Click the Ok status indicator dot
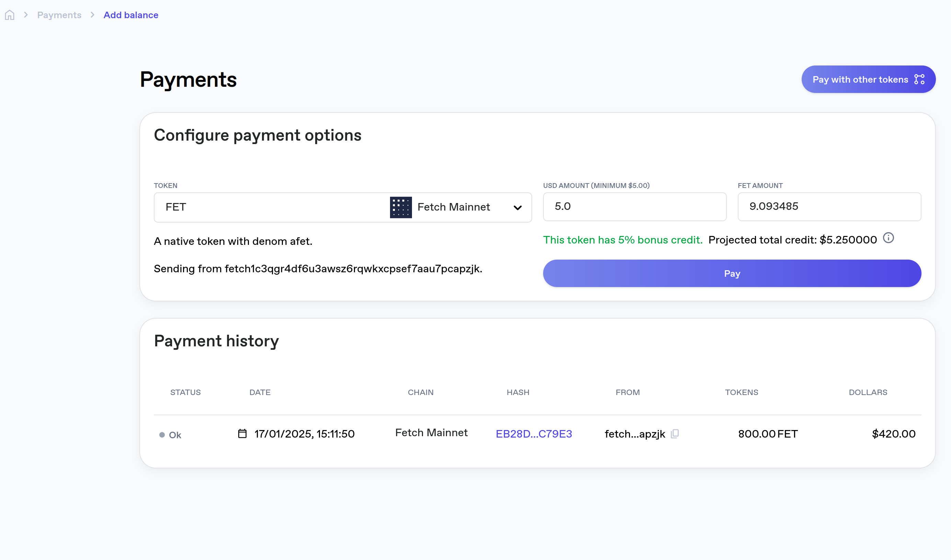Screen dimensions: 951x560 pyautogui.click(x=162, y=435)
